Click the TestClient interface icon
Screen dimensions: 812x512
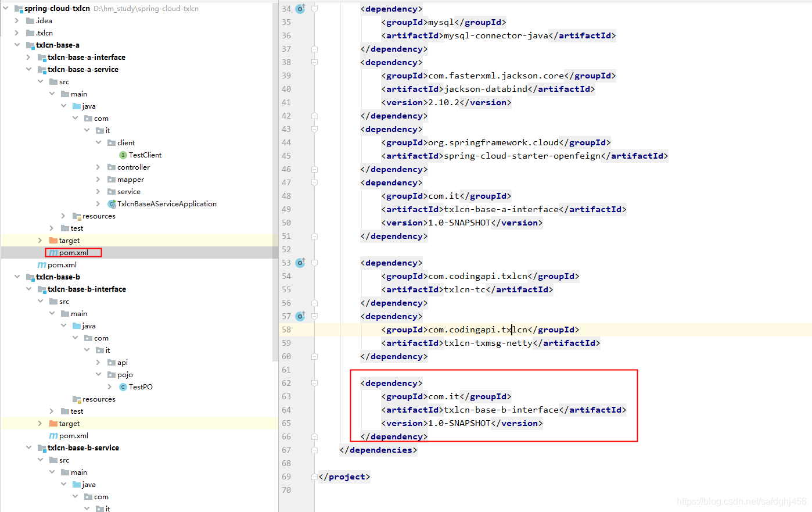tap(123, 155)
